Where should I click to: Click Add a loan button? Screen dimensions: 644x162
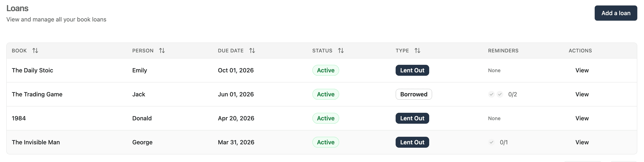615,13
